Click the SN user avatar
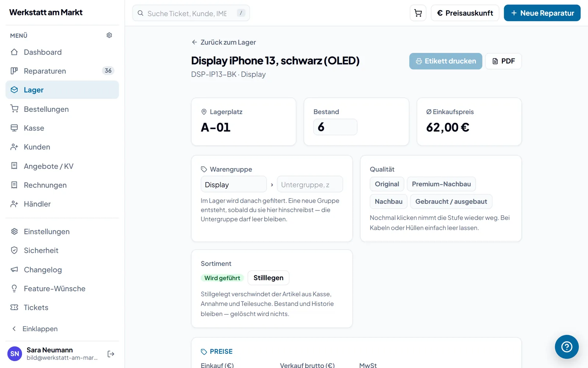The width and height of the screenshot is (588, 368). coord(15,354)
